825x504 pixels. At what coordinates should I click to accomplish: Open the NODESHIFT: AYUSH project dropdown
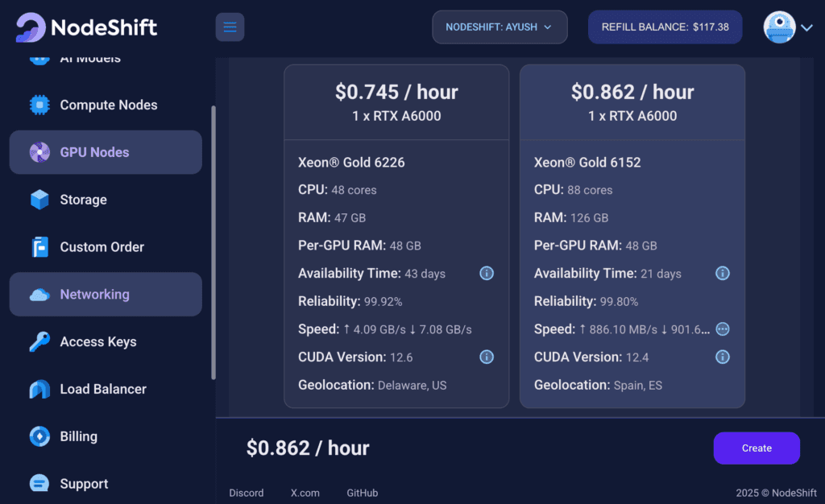click(500, 27)
